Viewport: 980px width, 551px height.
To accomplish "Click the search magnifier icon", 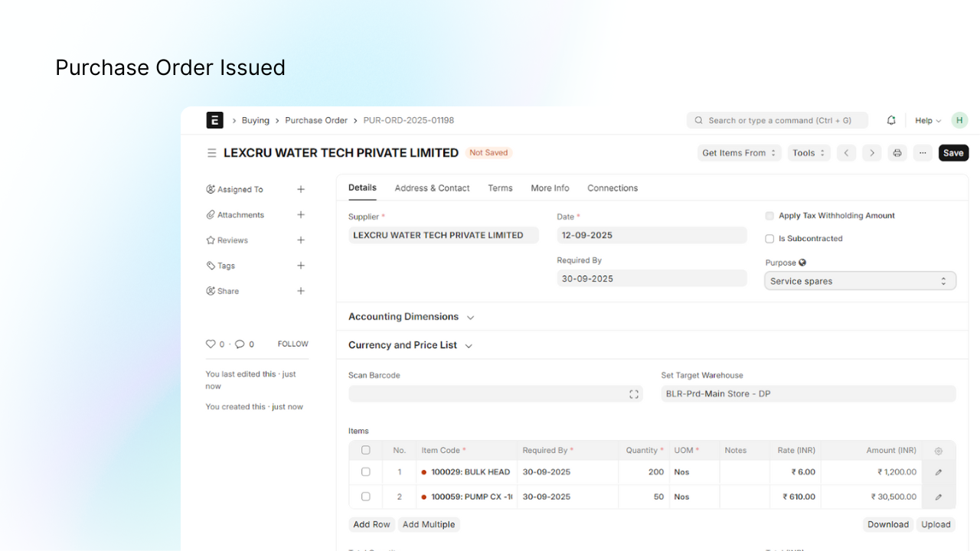I will pyautogui.click(x=699, y=120).
